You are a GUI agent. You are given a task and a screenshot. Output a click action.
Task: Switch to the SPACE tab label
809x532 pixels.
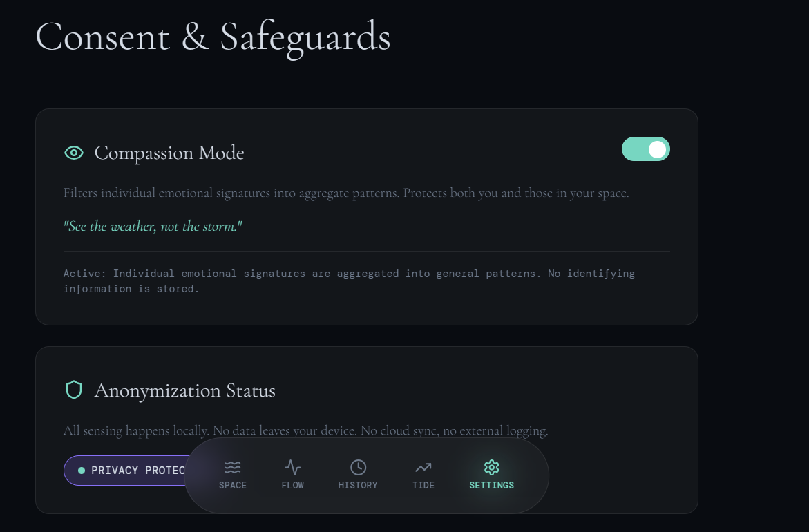pos(233,485)
